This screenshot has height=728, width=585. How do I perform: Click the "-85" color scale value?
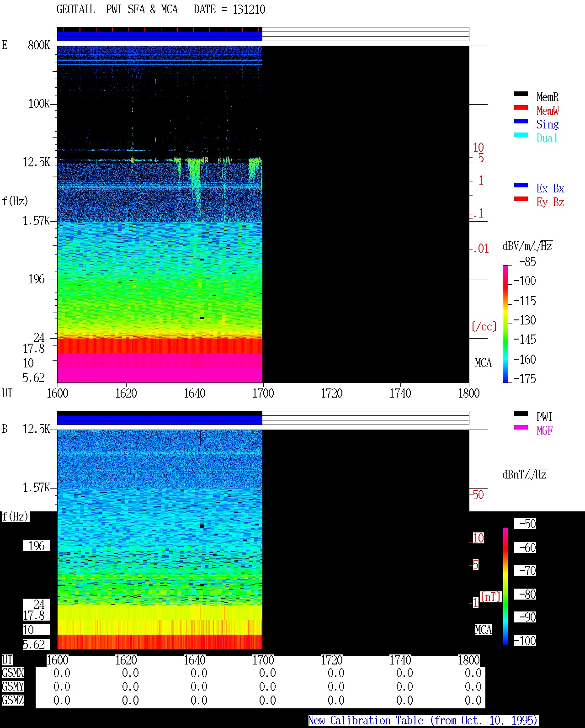click(527, 262)
